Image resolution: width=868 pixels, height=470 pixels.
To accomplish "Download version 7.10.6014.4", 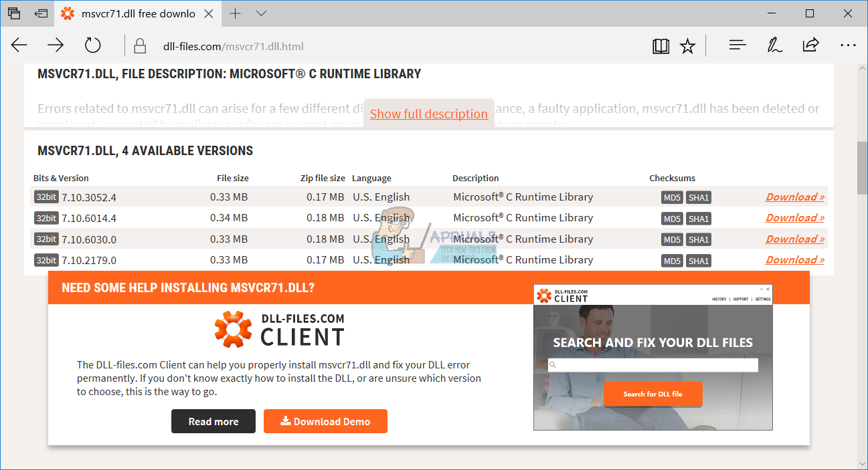I will click(x=795, y=217).
